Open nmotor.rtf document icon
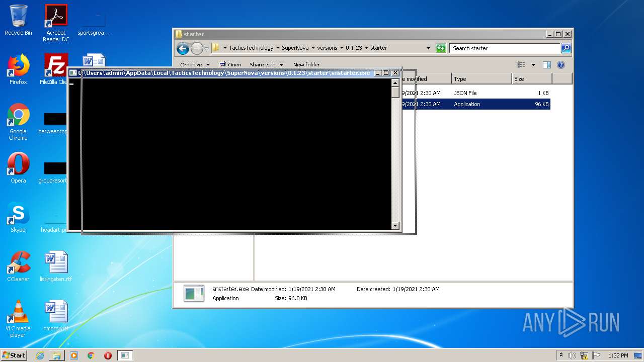The height and width of the screenshot is (362, 644). (x=56, y=316)
